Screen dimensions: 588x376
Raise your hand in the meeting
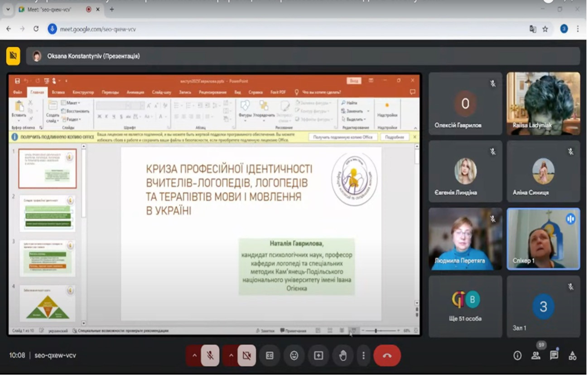pos(343,356)
